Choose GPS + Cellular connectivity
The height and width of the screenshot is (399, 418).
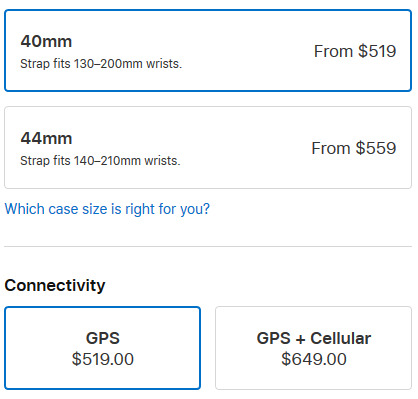coord(314,348)
